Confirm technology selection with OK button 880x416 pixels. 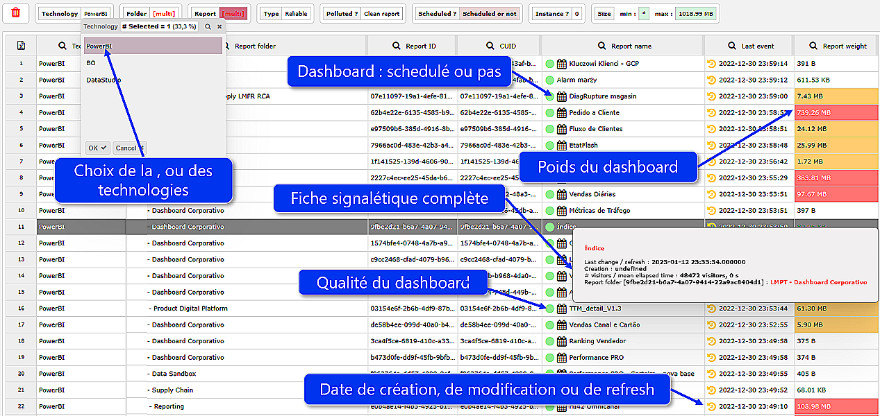[x=97, y=148]
